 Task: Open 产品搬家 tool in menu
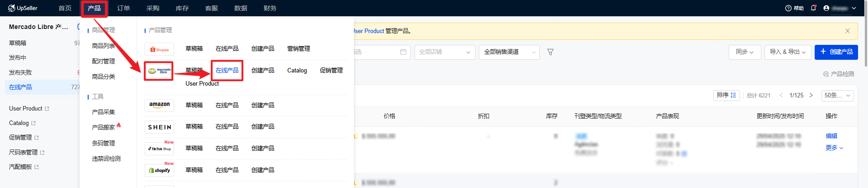(x=104, y=128)
